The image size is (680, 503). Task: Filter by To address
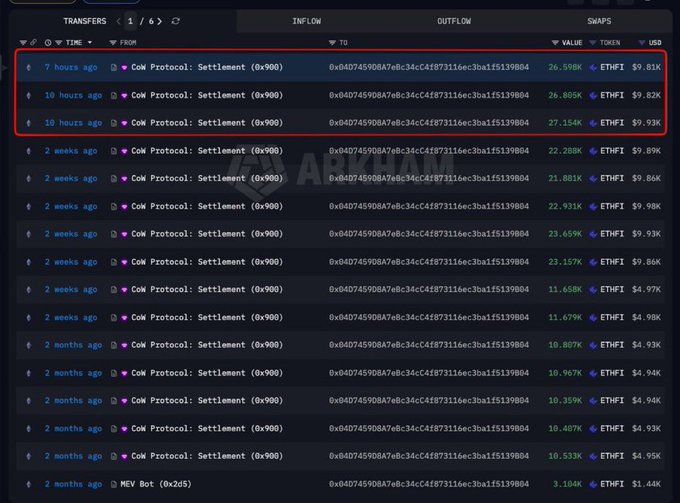click(332, 42)
